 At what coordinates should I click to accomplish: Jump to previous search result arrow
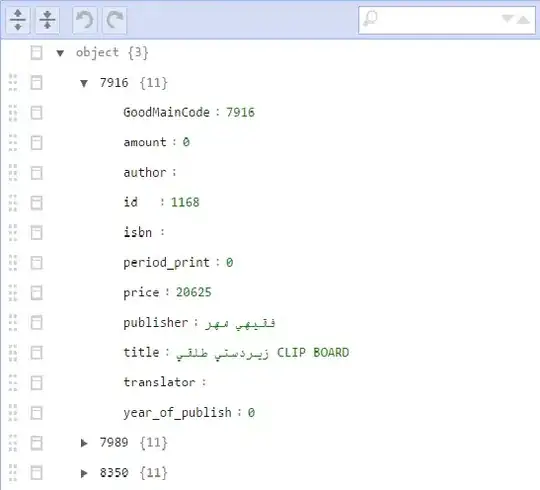coord(523,20)
